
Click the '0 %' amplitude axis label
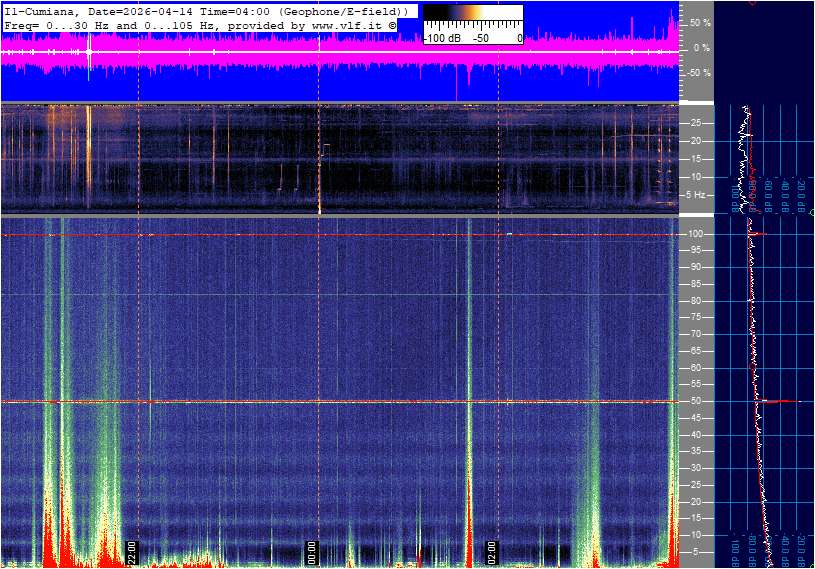pyautogui.click(x=702, y=48)
